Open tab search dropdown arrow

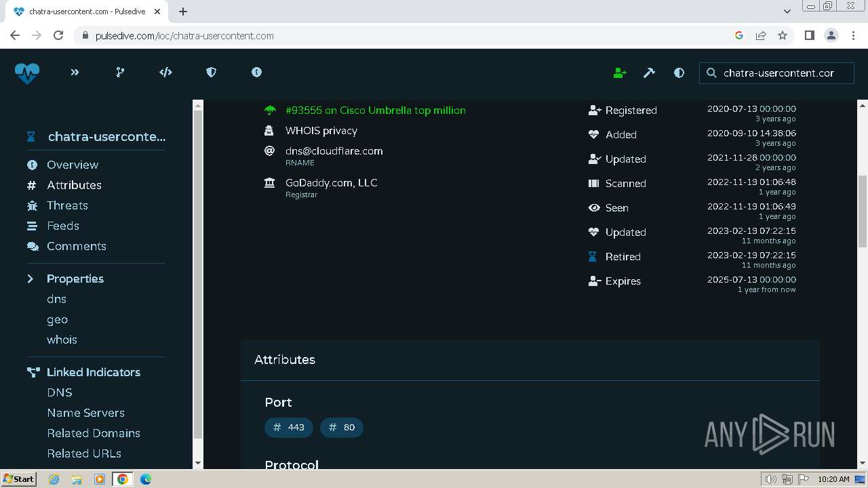(787, 12)
